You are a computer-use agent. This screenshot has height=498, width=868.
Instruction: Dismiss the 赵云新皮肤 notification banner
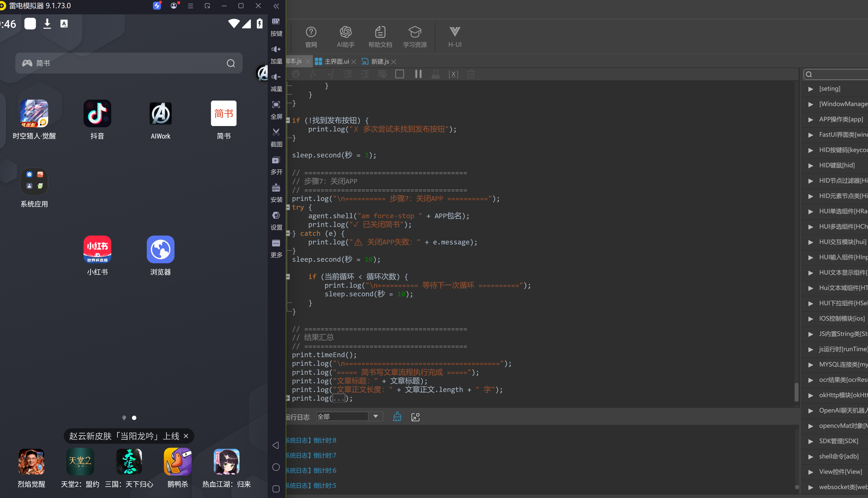point(186,436)
